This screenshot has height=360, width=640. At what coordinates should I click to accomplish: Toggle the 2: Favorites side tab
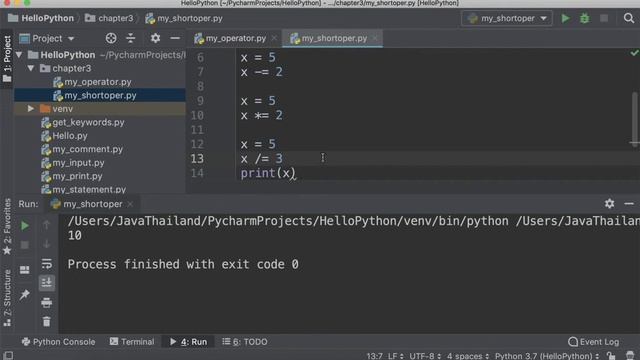[7, 227]
